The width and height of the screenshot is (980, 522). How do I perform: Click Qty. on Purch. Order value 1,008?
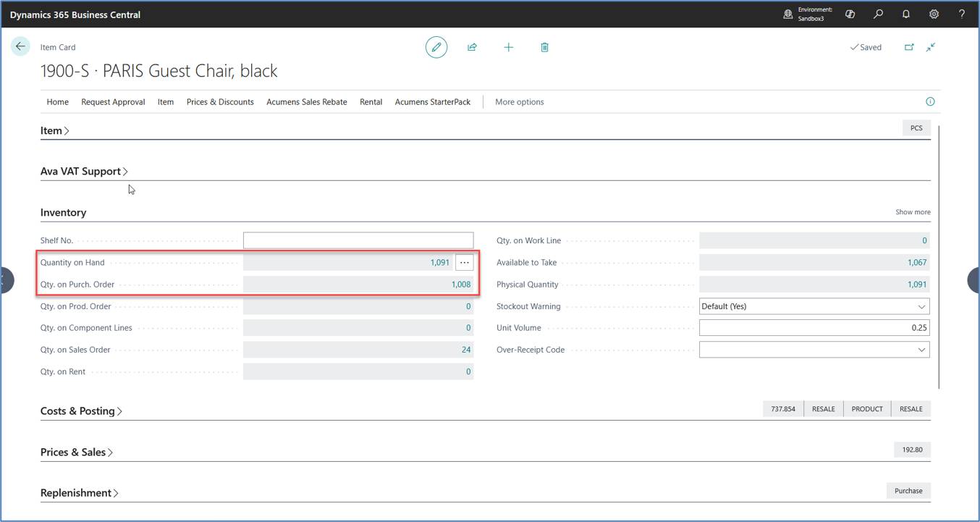click(x=461, y=284)
